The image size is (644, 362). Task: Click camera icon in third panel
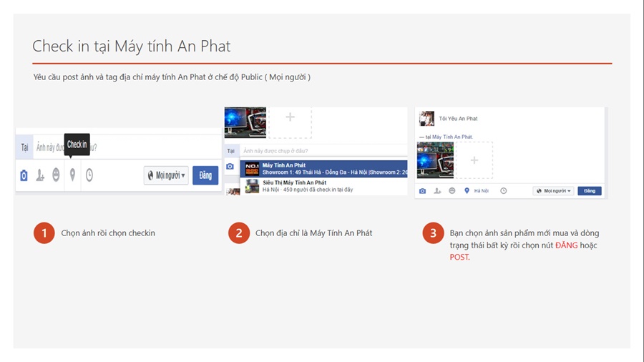pos(423,191)
